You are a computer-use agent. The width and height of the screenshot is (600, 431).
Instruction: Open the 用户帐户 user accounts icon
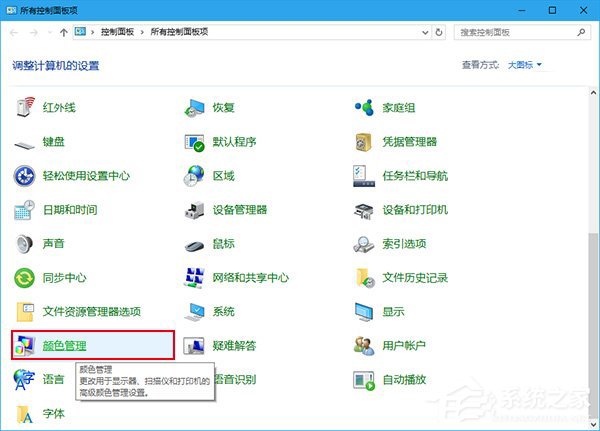point(364,345)
